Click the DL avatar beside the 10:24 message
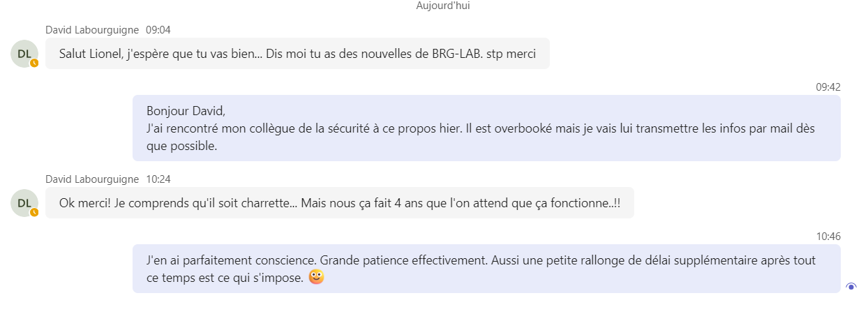 click(24, 202)
